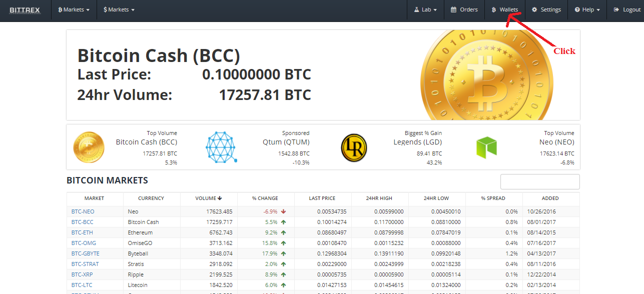Sort by Volume column header
This screenshot has width=644, height=294.
click(x=209, y=198)
